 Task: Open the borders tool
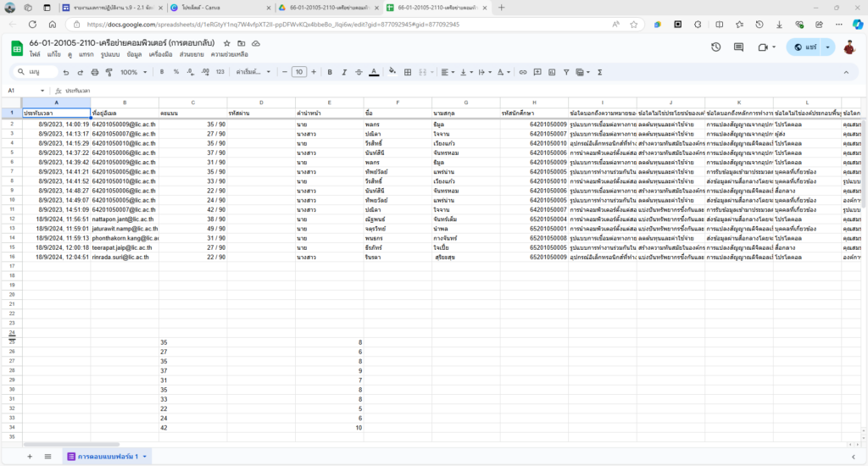[408, 72]
